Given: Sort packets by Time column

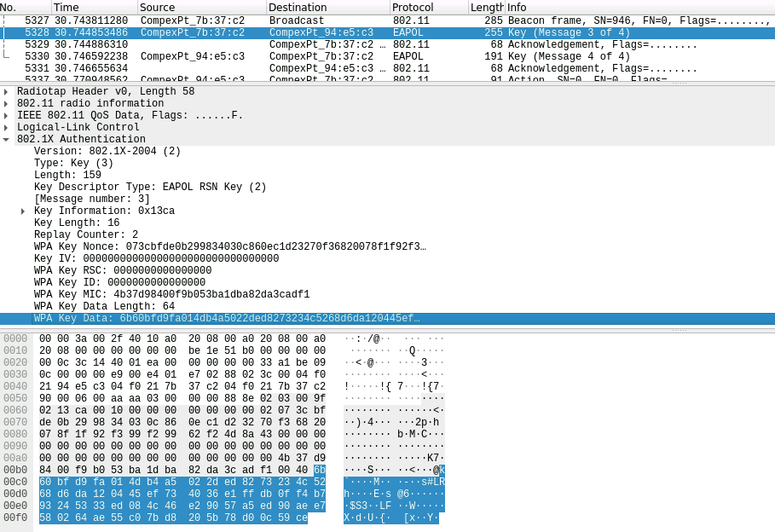Looking at the screenshot, I should coord(95,8).
